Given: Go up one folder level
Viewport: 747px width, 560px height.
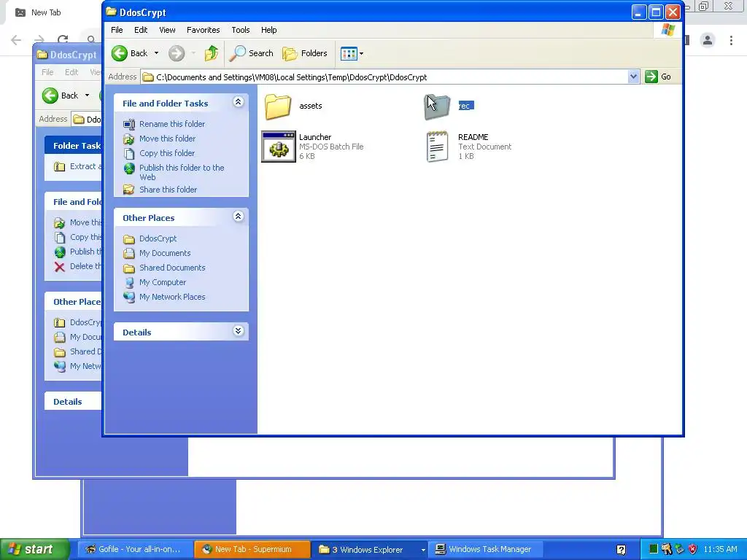Looking at the screenshot, I should click(212, 53).
